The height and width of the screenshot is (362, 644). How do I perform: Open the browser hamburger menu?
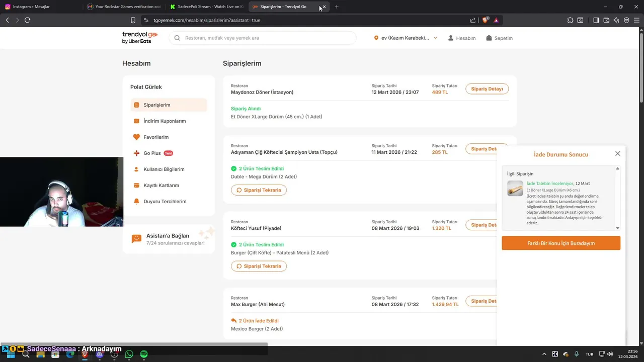(x=637, y=20)
